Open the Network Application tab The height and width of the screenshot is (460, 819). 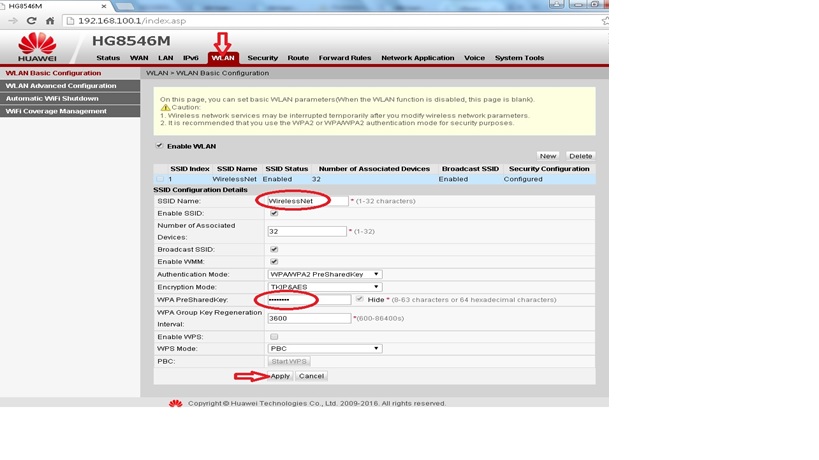417,58
